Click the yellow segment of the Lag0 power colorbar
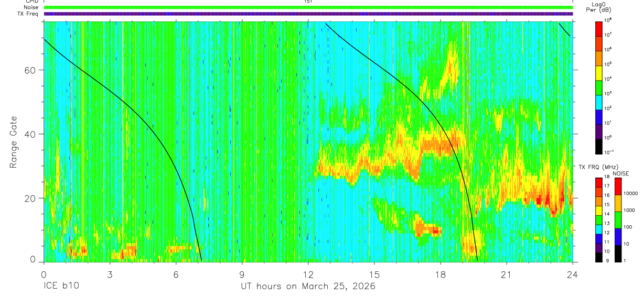This screenshot has height=297, width=644. tap(598, 73)
